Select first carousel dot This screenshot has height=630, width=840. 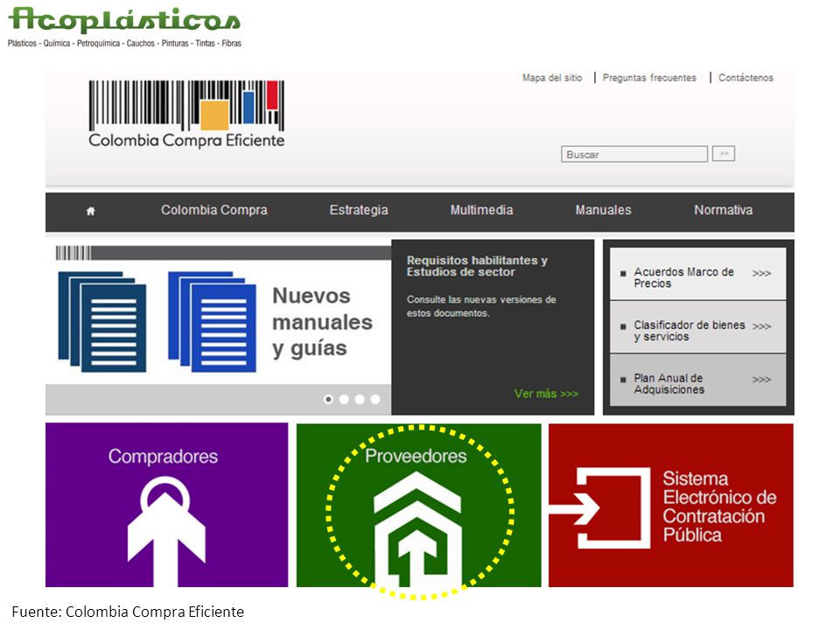(x=328, y=399)
